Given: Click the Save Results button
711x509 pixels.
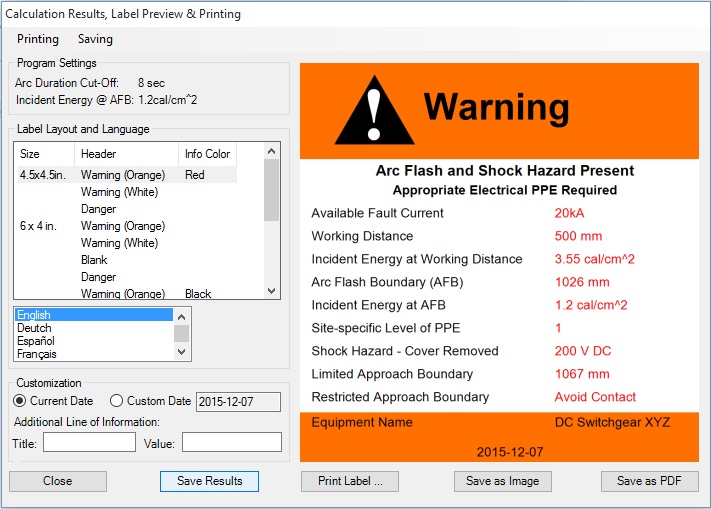Looking at the screenshot, I should [x=209, y=481].
